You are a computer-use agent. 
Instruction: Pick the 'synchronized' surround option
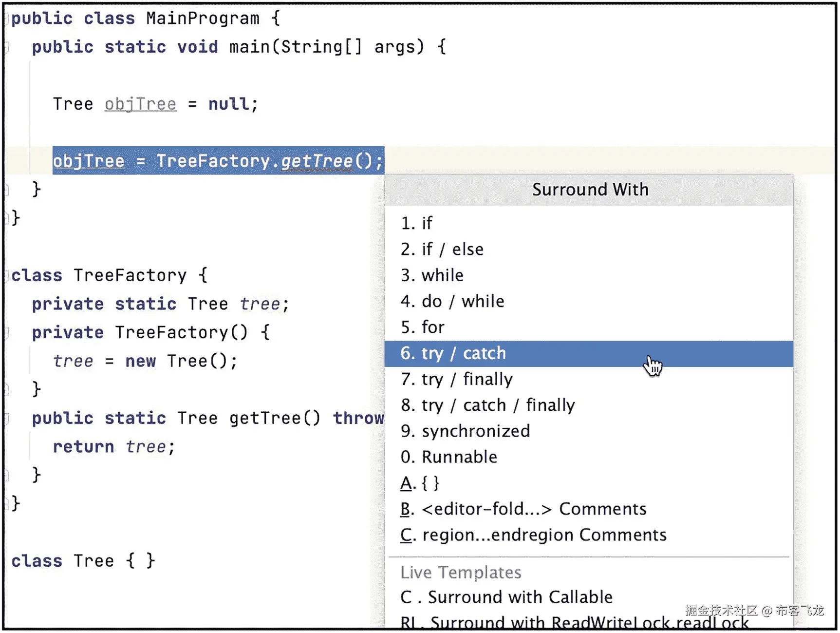465,431
